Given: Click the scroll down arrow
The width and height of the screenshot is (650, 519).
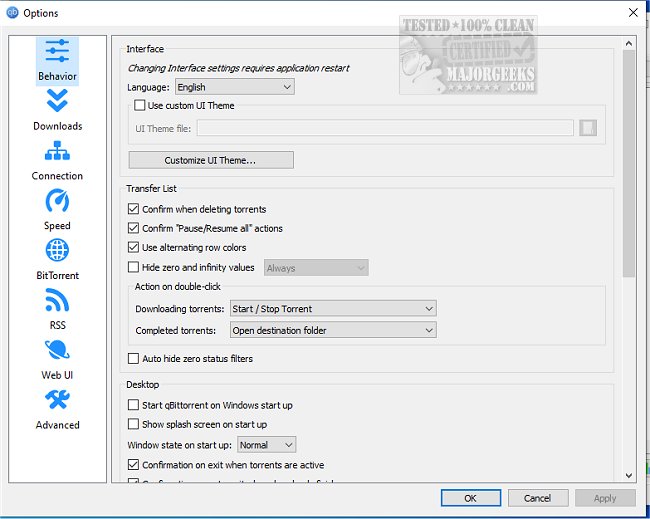Looking at the screenshot, I should click(629, 475).
